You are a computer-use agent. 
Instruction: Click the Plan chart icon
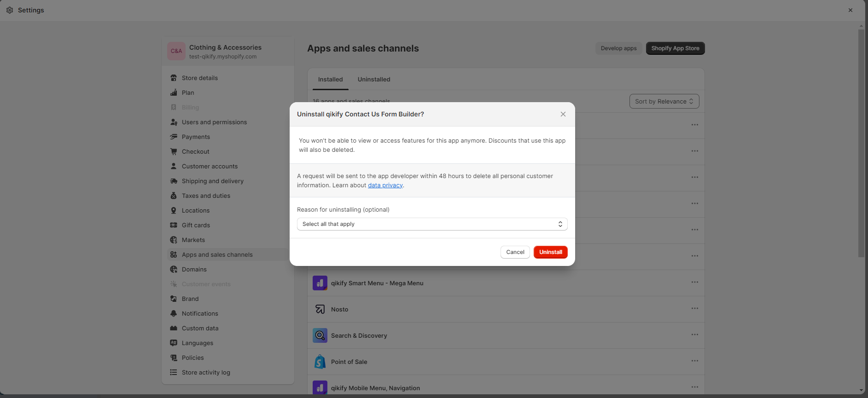(x=174, y=92)
